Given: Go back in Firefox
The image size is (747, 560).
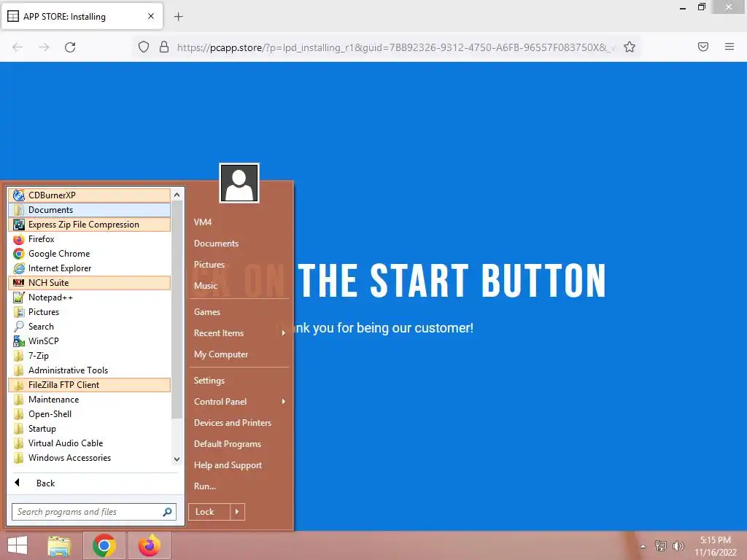Looking at the screenshot, I should pyautogui.click(x=18, y=47).
